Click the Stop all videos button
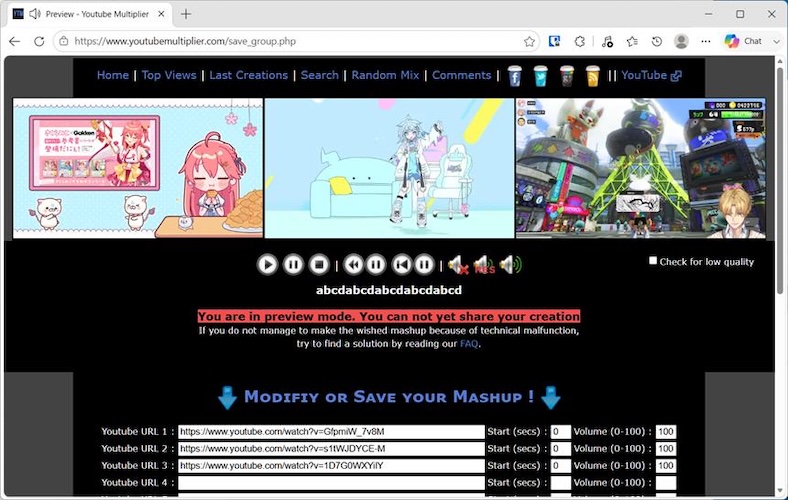 pyautogui.click(x=319, y=264)
